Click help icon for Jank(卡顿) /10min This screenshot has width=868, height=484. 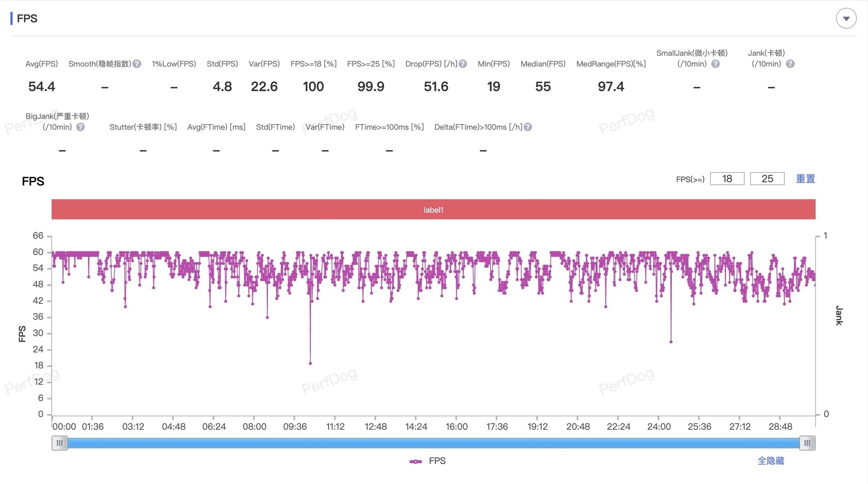click(x=790, y=64)
